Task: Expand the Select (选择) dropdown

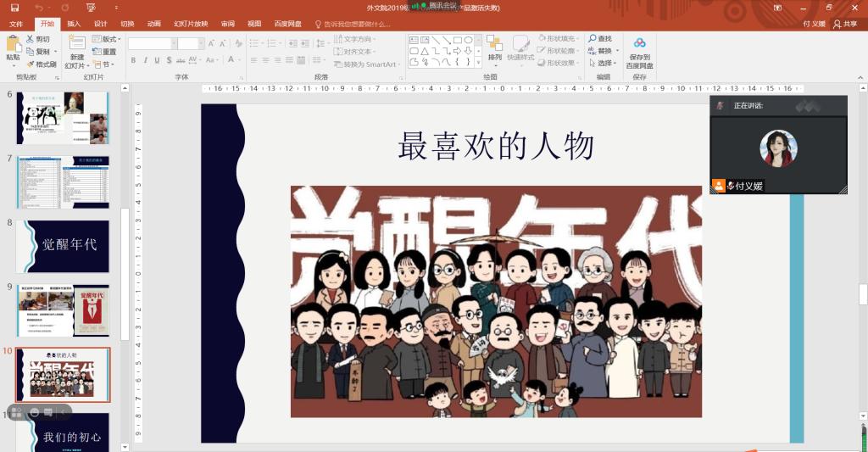Action: click(x=604, y=63)
